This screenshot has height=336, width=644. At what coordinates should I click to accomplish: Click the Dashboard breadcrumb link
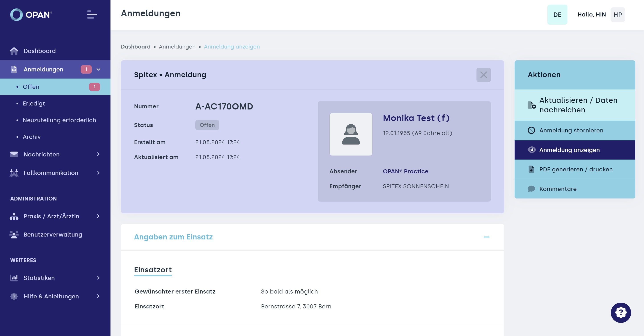pyautogui.click(x=136, y=47)
